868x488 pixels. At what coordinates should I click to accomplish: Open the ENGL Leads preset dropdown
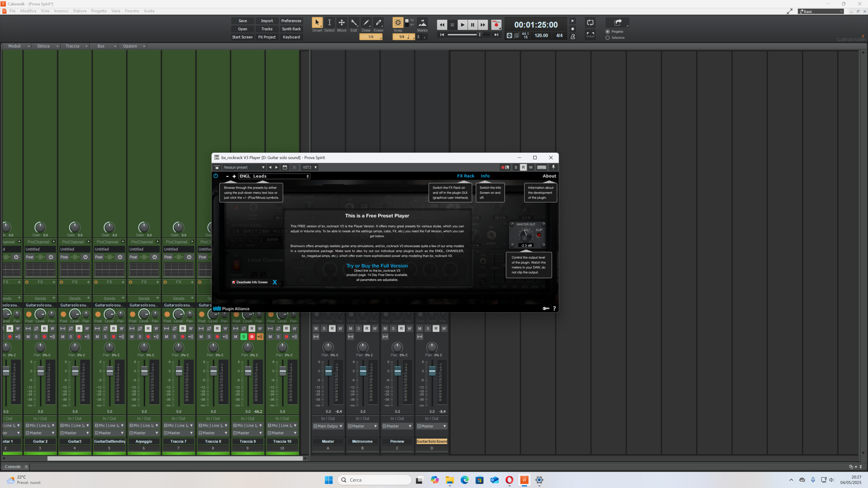274,176
